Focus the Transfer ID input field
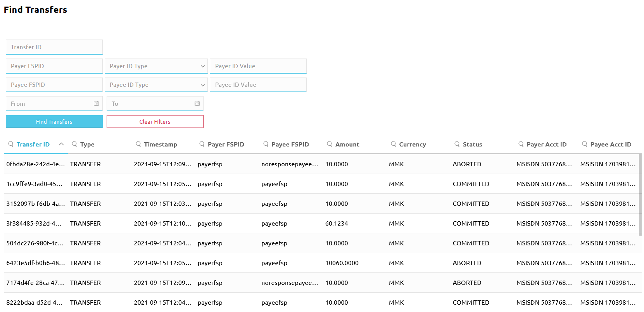The height and width of the screenshot is (312, 644). click(x=54, y=47)
